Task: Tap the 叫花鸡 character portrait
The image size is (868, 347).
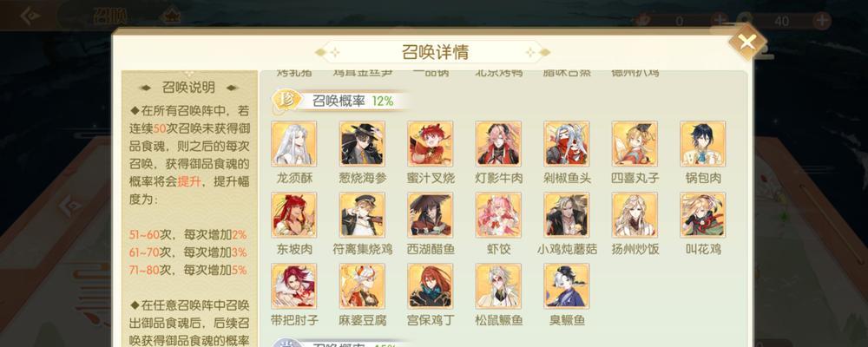Action: 702,215
